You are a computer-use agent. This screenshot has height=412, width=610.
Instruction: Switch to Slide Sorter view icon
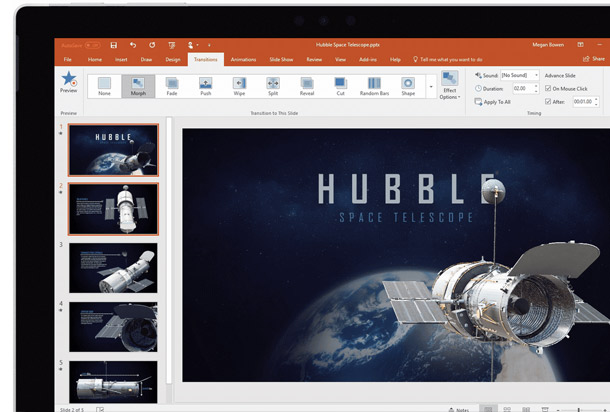tap(507, 409)
